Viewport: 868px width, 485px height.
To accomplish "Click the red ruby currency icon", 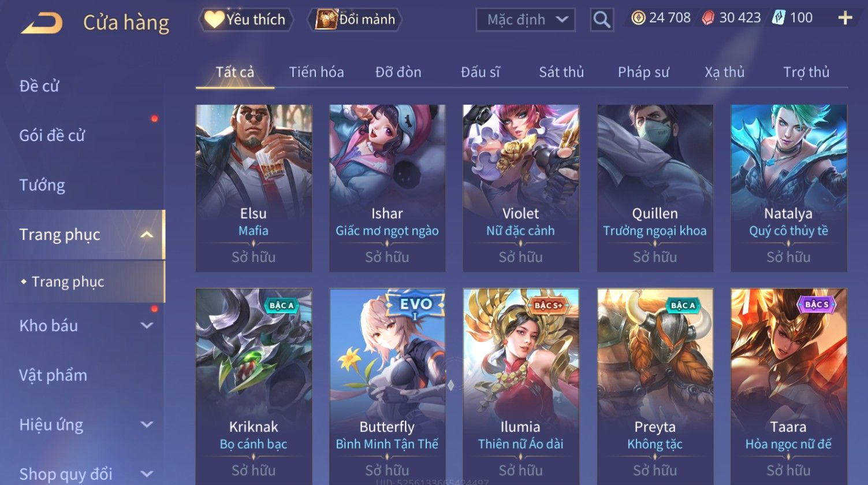I will (708, 18).
